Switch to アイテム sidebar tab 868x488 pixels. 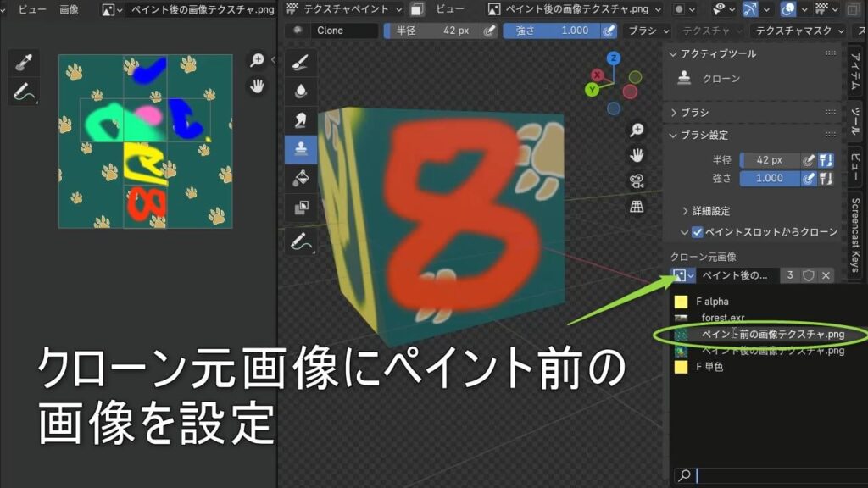coord(856,72)
